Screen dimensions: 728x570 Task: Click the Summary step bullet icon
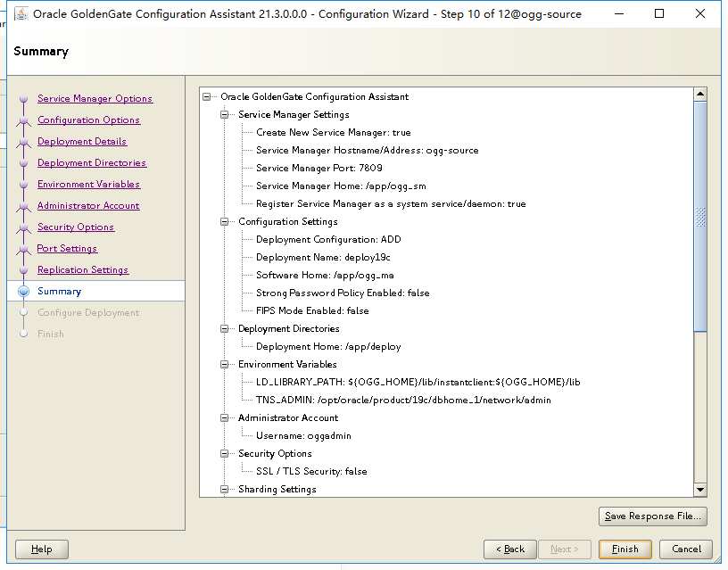[x=24, y=291]
